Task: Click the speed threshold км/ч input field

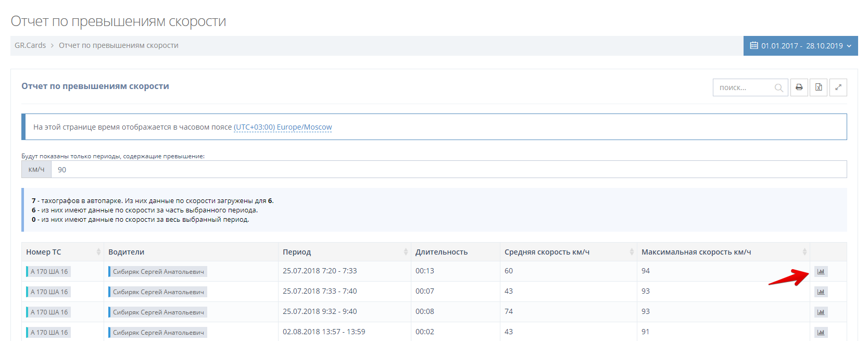Action: 448,170
